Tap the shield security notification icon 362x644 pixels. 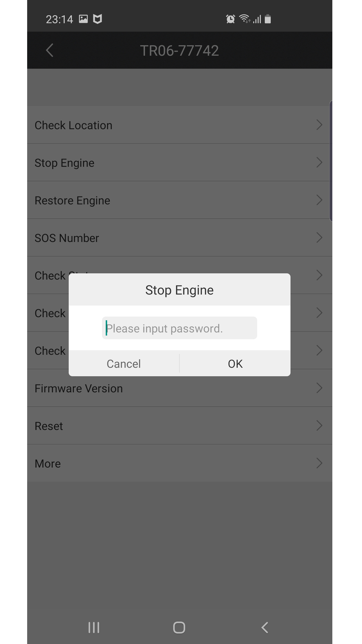click(98, 19)
